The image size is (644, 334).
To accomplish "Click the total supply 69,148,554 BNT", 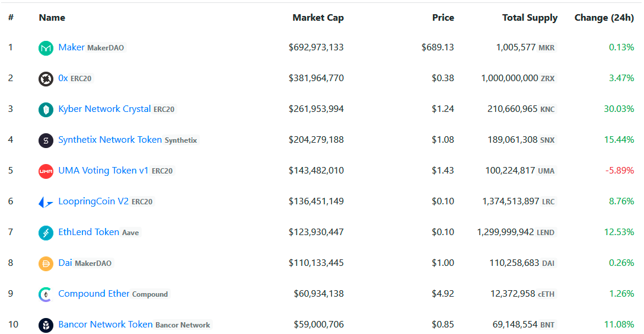I will 524,324.
